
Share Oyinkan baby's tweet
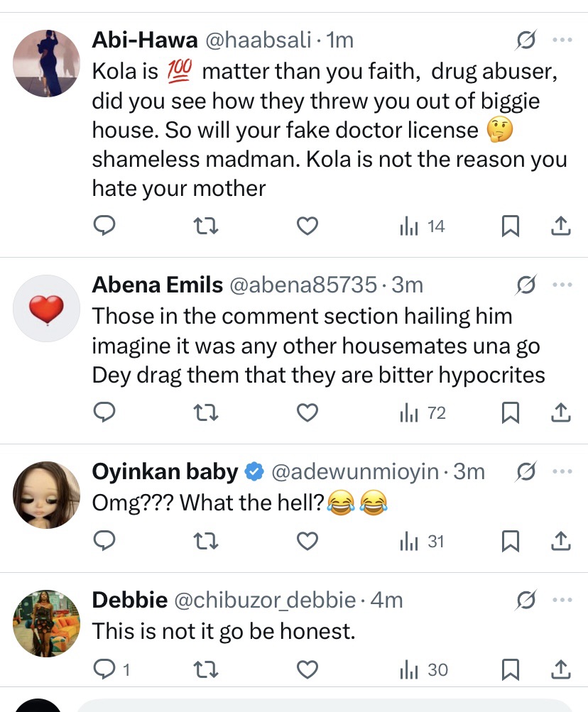click(x=560, y=541)
